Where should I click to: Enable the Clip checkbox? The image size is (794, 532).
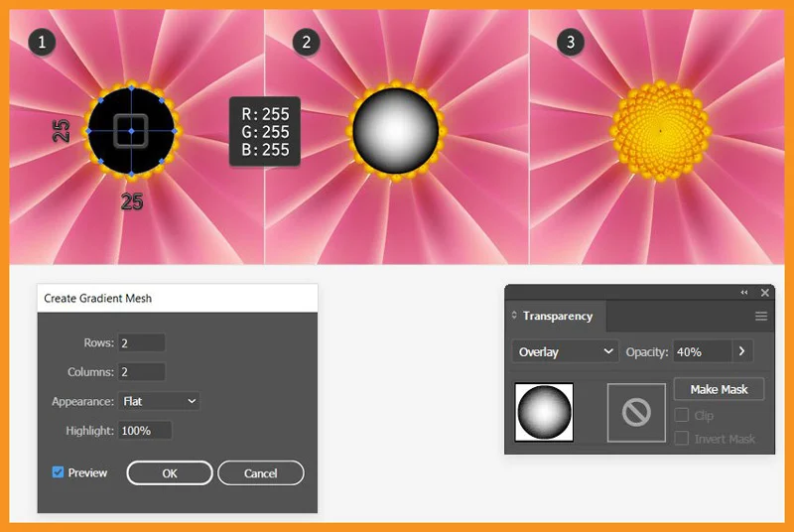click(x=682, y=416)
